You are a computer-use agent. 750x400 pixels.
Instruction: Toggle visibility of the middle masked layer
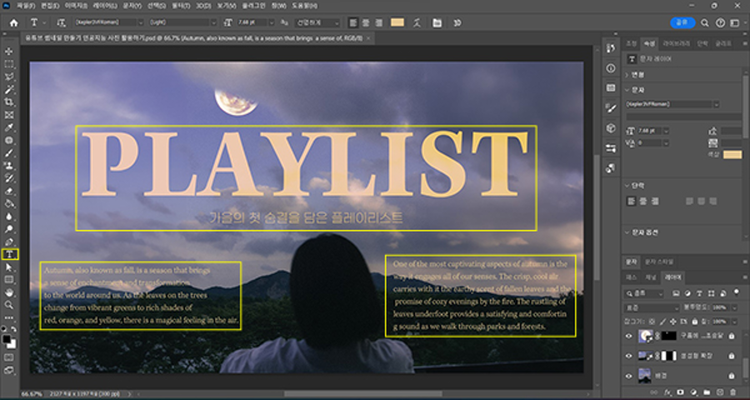[629, 356]
